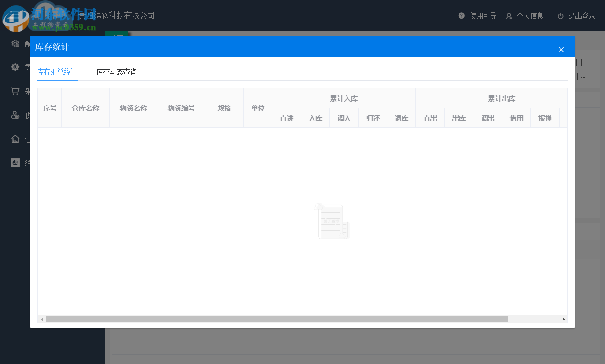The height and width of the screenshot is (364, 605).
Task: Click the 物资编号 column header
Action: coord(181,108)
